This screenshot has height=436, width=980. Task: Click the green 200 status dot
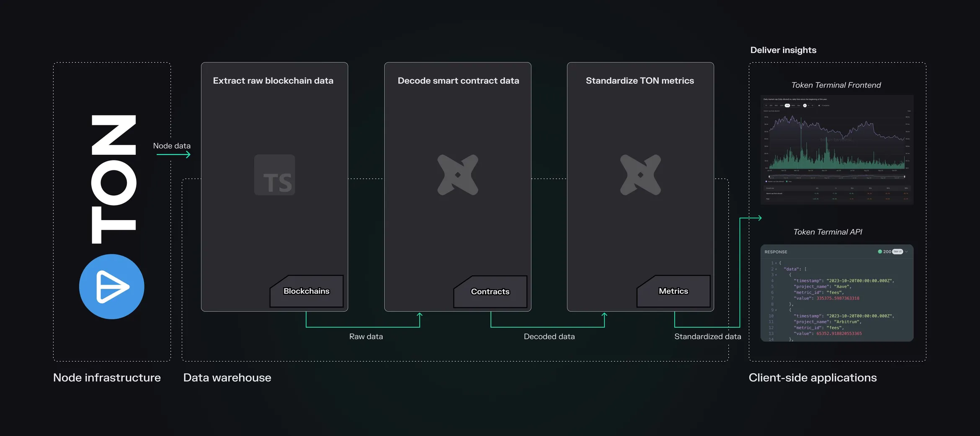click(880, 251)
